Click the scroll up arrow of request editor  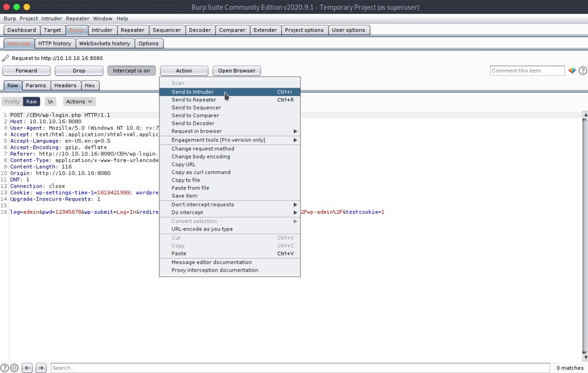pyautogui.click(x=585, y=115)
